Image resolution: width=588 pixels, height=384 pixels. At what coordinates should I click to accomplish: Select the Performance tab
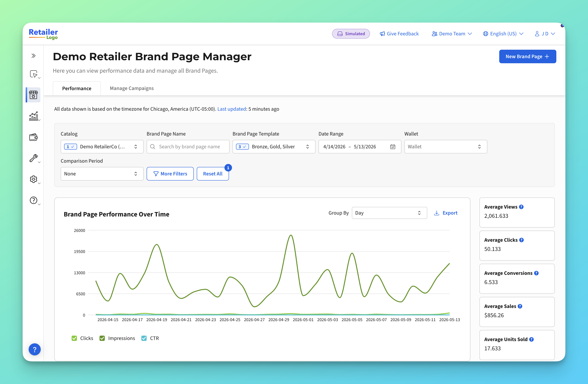[x=77, y=88]
